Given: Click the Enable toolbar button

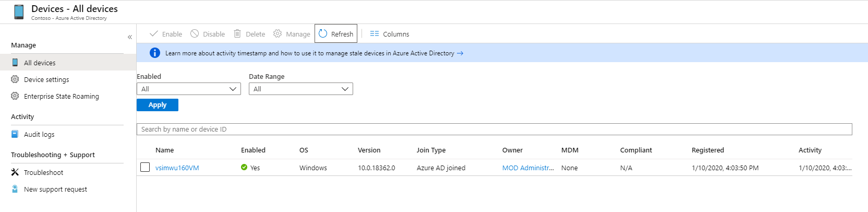Looking at the screenshot, I should point(166,34).
